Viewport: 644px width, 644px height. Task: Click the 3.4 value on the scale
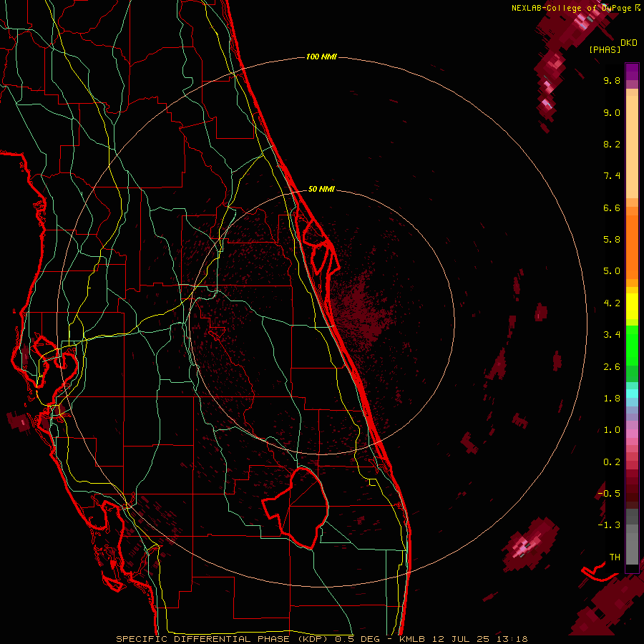click(x=612, y=335)
